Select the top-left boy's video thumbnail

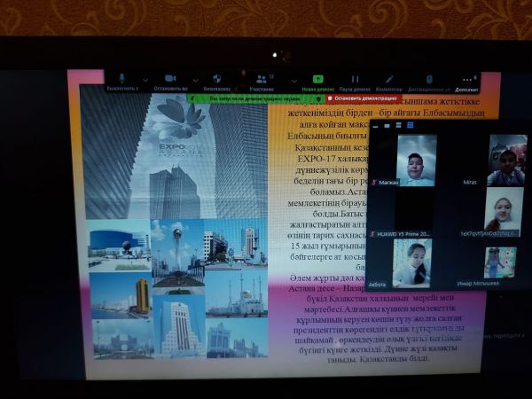pyautogui.click(x=415, y=160)
